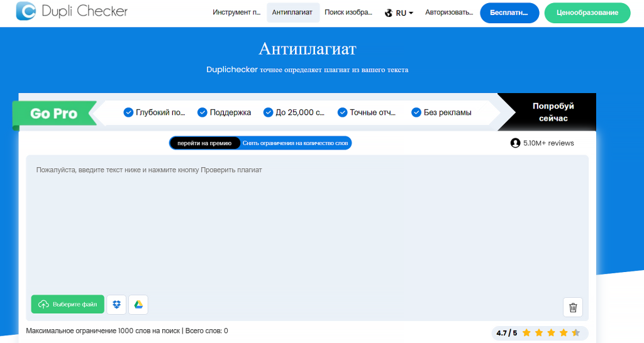Click the Всего слов: 0 counter text
Image resolution: width=644 pixels, height=343 pixels.
pos(206,330)
